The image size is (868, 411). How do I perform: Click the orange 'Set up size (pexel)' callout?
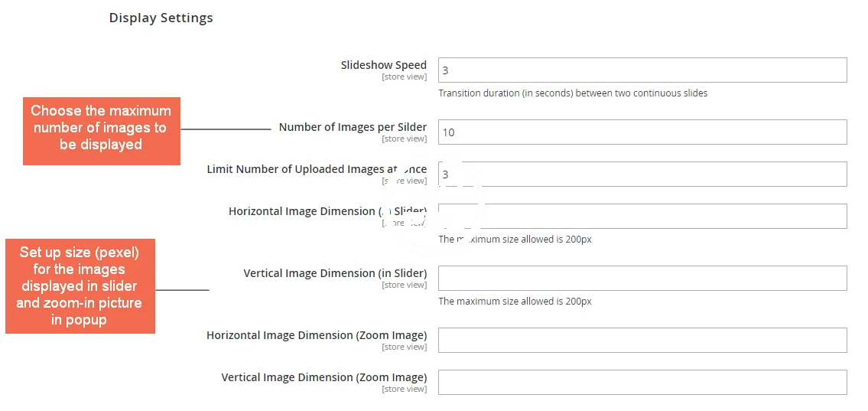pos(80,285)
